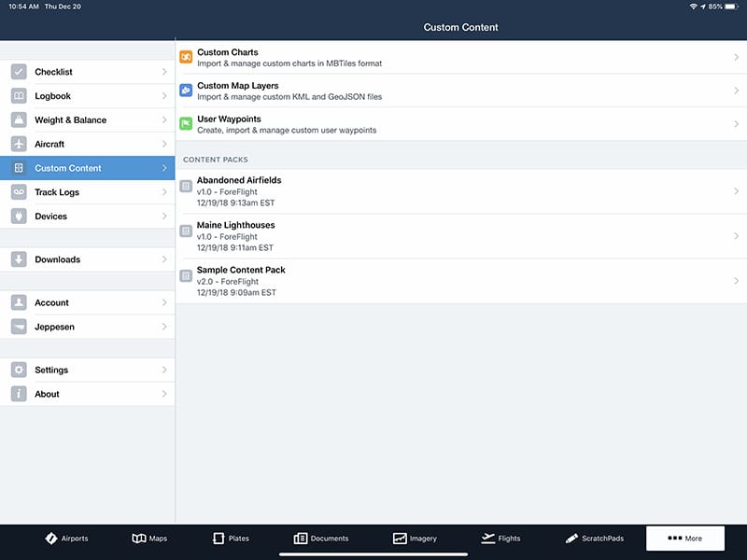Click "Create, import & manage custom user waypoints"
Screen dimensions: 747x560
(x=287, y=130)
